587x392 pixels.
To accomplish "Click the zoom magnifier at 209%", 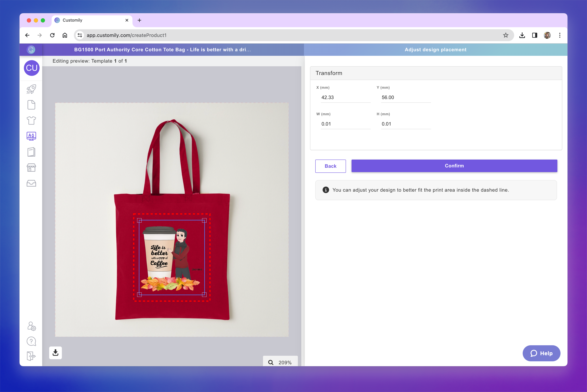I will (x=271, y=362).
